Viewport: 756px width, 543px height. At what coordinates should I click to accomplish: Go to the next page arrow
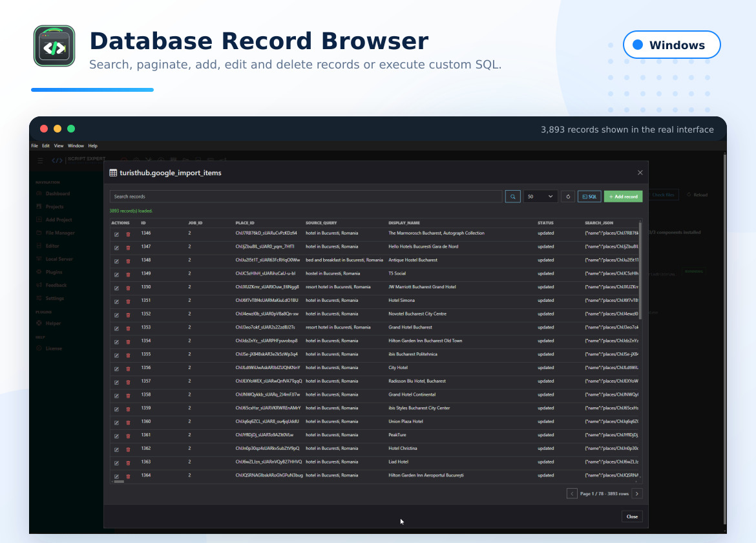pos(637,493)
